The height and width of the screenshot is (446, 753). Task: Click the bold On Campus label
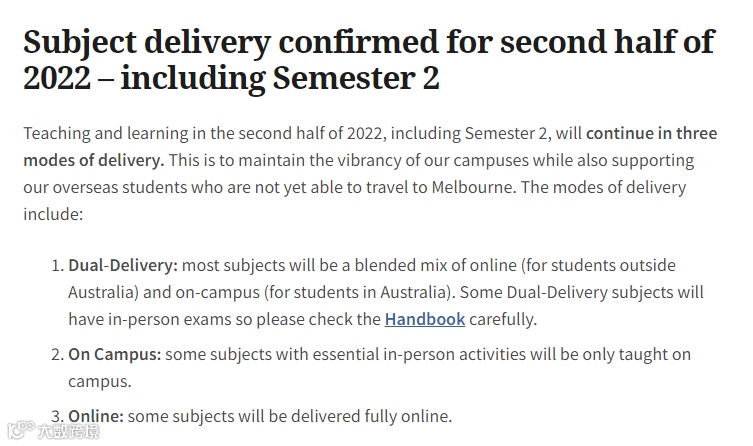tap(115, 354)
